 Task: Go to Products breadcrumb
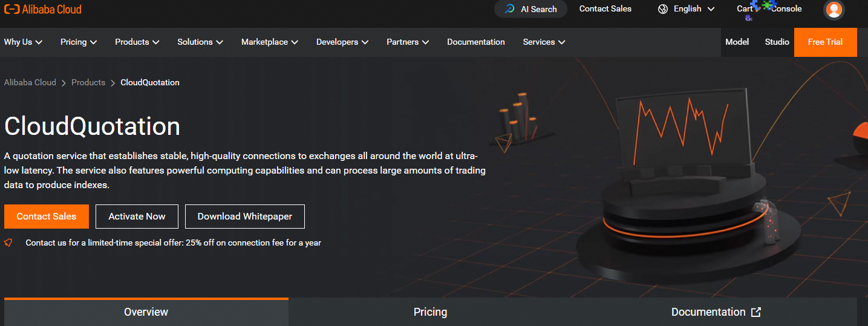(x=88, y=82)
